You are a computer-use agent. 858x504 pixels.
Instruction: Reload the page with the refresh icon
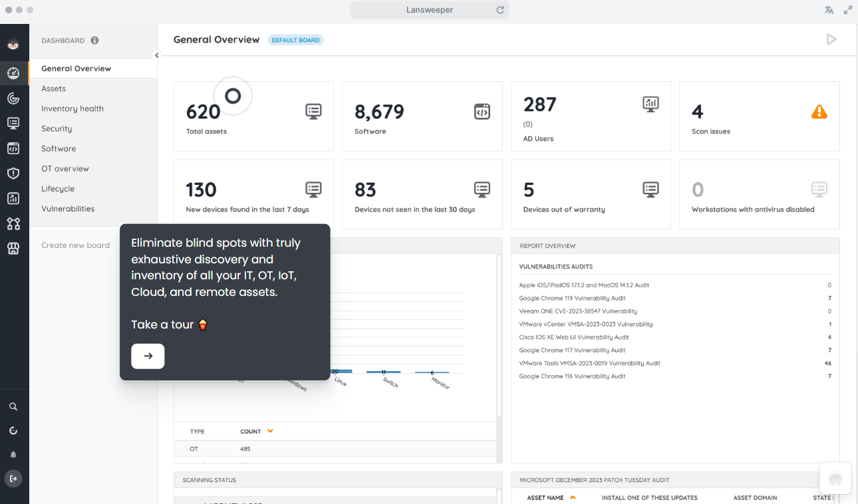coord(500,9)
